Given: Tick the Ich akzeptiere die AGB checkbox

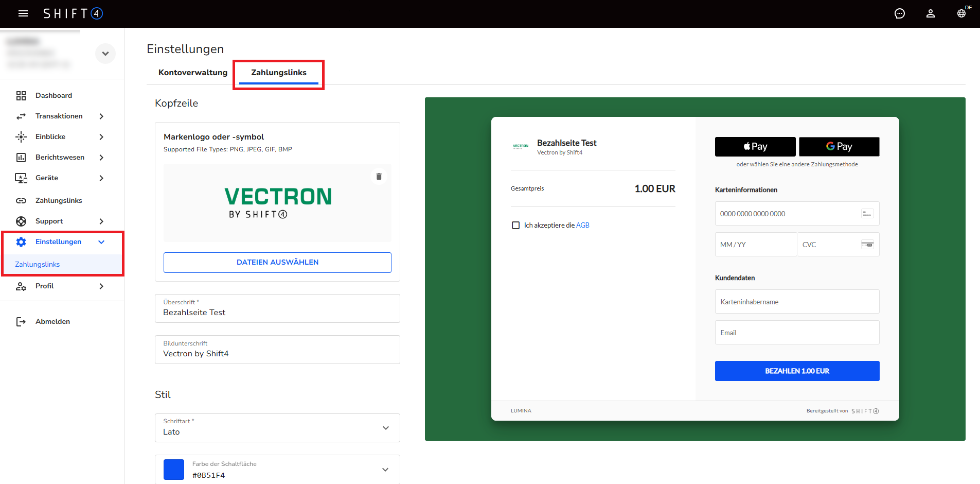Looking at the screenshot, I should tap(515, 226).
